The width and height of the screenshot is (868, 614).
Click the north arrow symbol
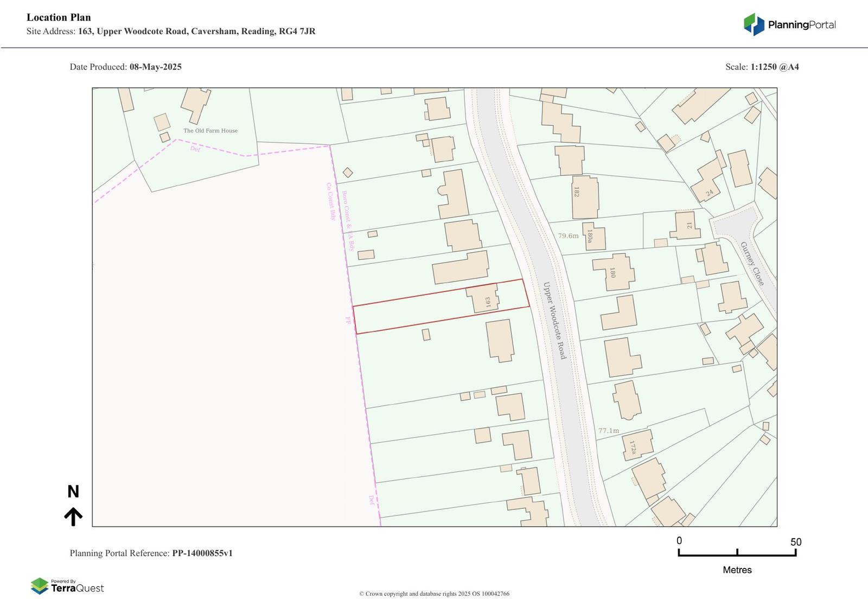(x=73, y=516)
